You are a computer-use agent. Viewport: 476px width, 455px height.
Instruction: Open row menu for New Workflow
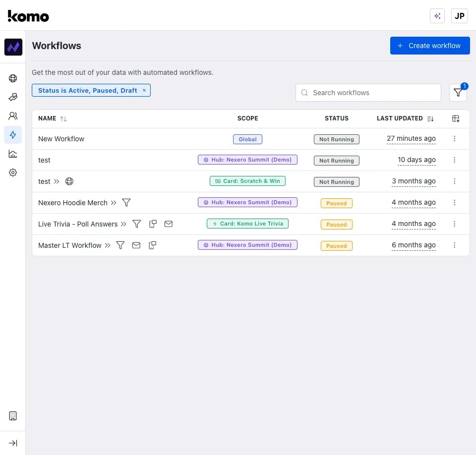pyautogui.click(x=454, y=138)
